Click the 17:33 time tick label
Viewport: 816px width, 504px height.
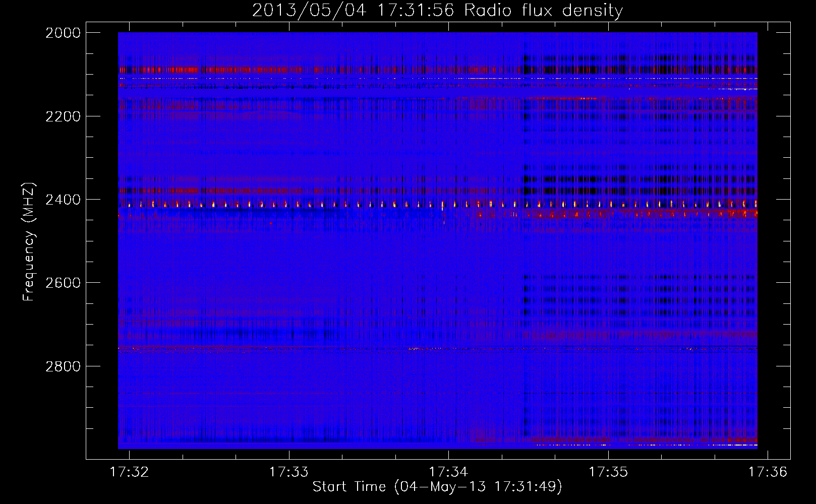point(289,472)
